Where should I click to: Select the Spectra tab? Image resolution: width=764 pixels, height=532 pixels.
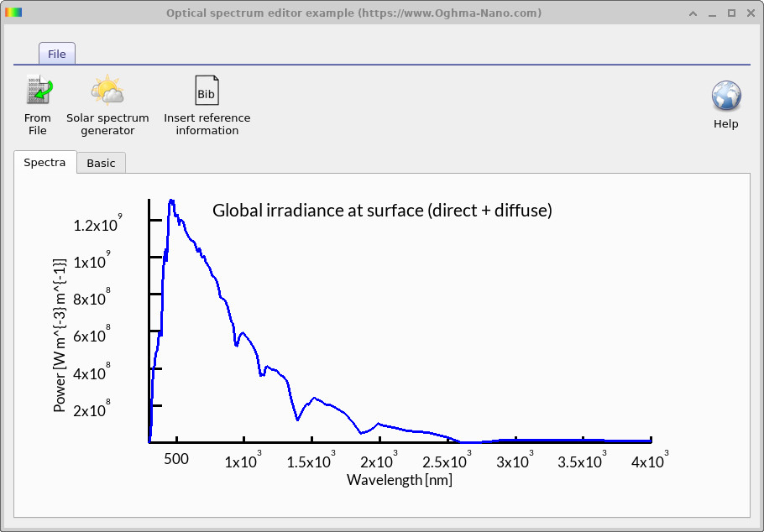tap(44, 162)
